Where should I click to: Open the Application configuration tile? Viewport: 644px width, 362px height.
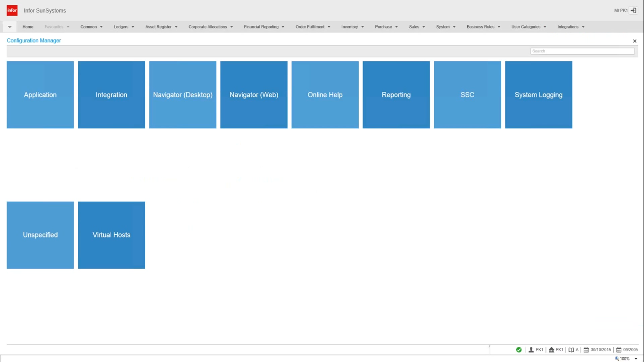point(40,95)
